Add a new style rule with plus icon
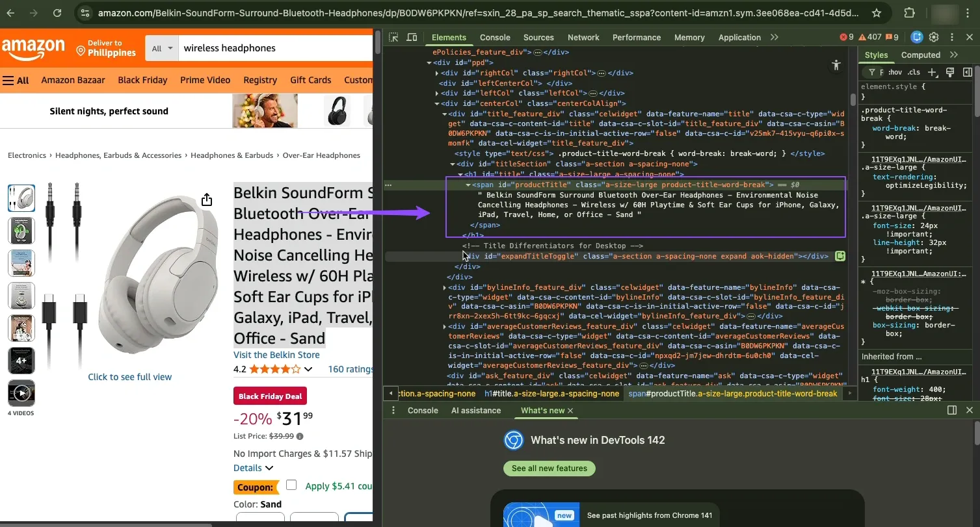 click(x=933, y=72)
